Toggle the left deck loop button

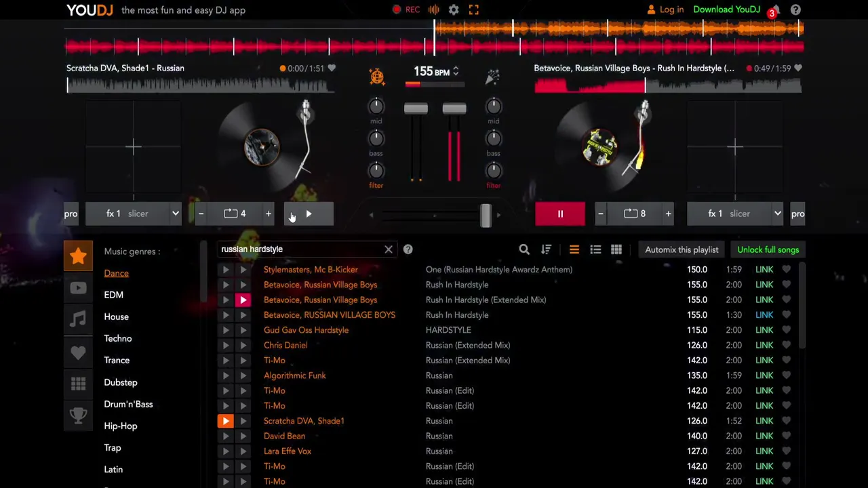click(x=235, y=213)
